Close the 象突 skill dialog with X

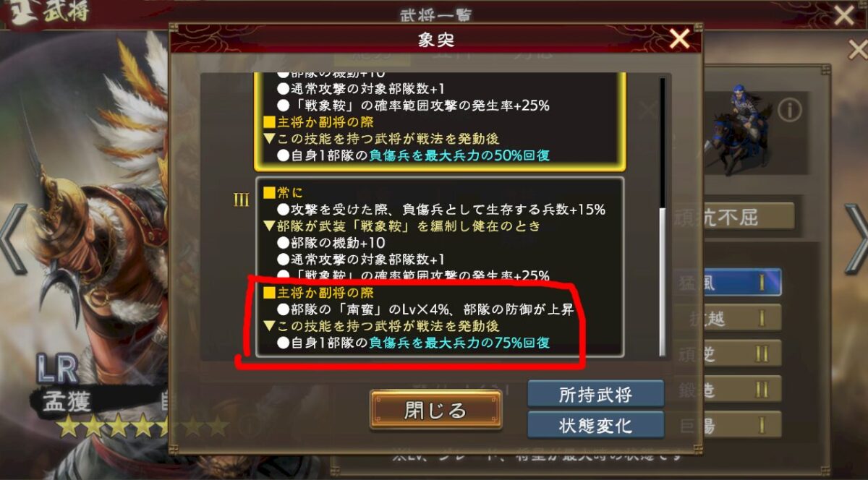pos(679,38)
